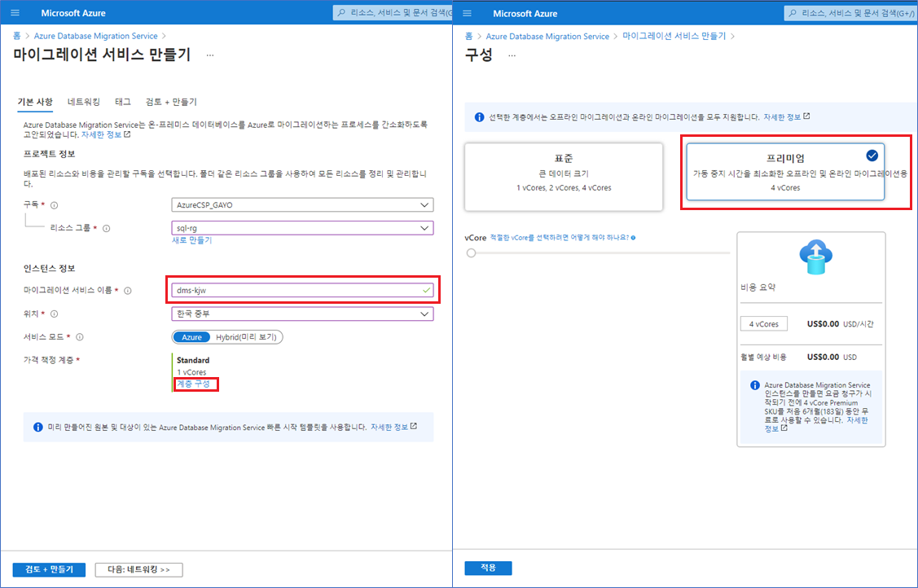This screenshot has width=918, height=588.
Task: Click Microsoft Azure title in left window
Action: coord(73,13)
